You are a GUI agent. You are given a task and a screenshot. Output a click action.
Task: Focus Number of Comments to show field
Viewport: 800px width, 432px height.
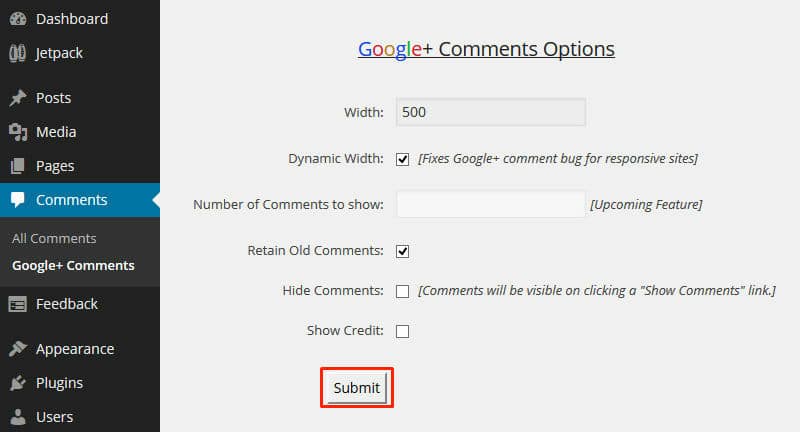pyautogui.click(x=491, y=204)
